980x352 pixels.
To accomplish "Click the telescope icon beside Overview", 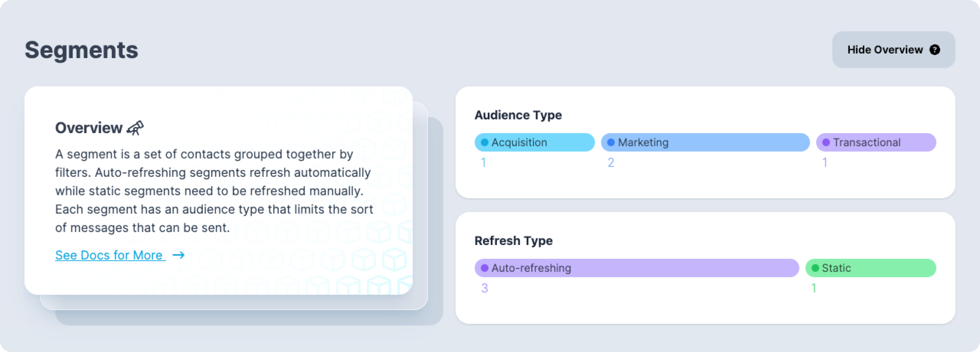I will click(x=135, y=128).
